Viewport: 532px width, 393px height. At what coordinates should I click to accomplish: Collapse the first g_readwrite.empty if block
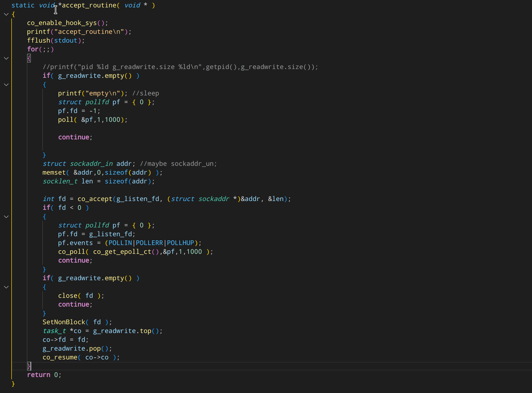pos(6,85)
